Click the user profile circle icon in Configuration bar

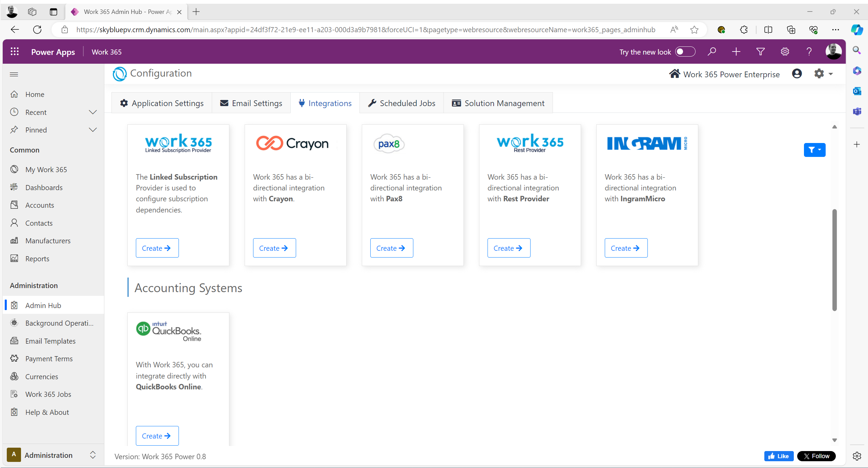797,74
